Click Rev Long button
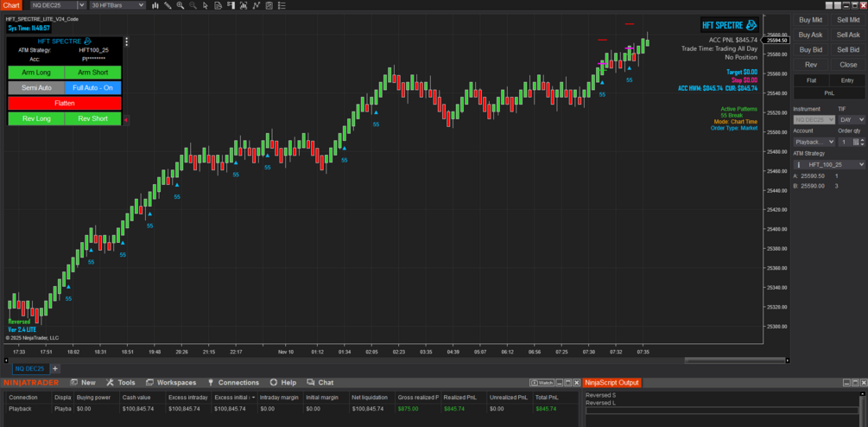Viewport: 868px width, 427px height. click(36, 118)
